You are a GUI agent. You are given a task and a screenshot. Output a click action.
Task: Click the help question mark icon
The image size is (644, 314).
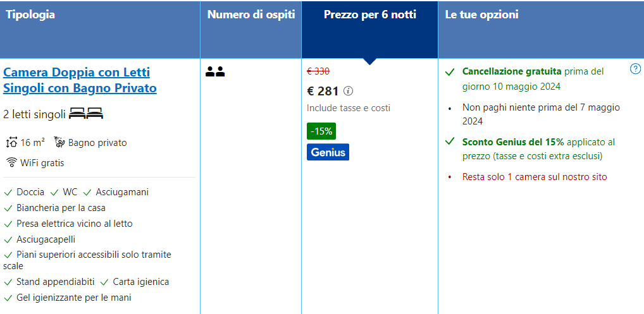[636, 69]
